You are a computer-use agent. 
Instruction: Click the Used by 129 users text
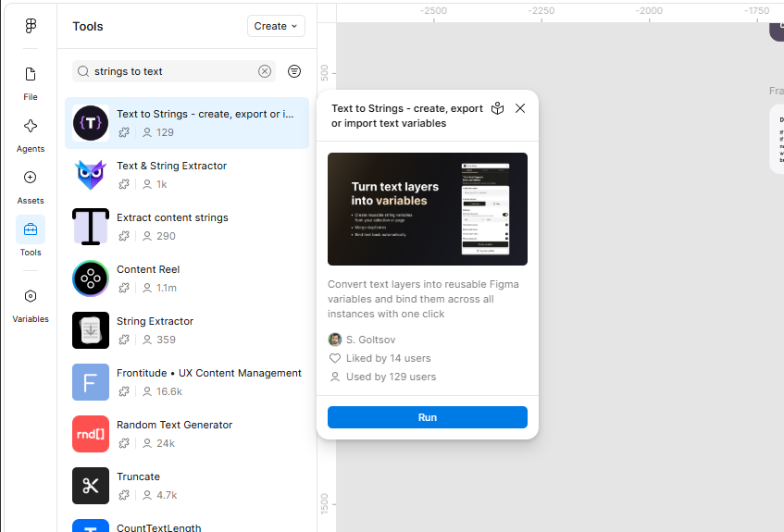391,377
